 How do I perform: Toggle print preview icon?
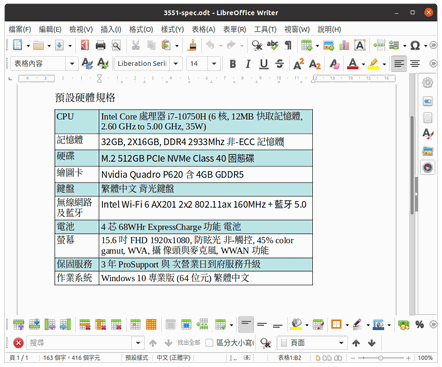click(116, 45)
